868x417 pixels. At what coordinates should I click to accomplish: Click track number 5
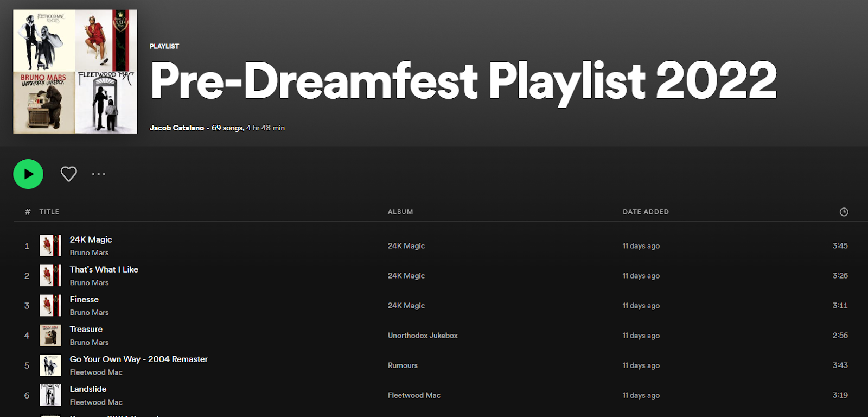tap(27, 365)
